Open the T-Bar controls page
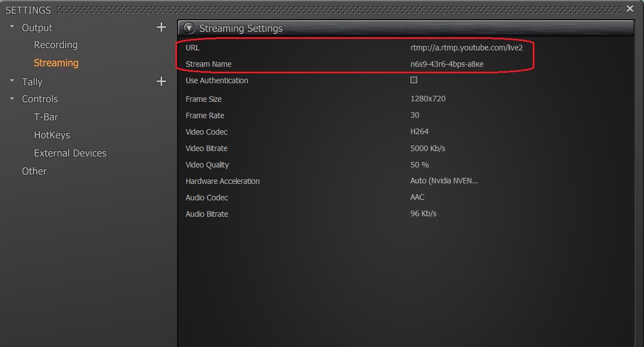The image size is (644, 347). pyautogui.click(x=46, y=117)
